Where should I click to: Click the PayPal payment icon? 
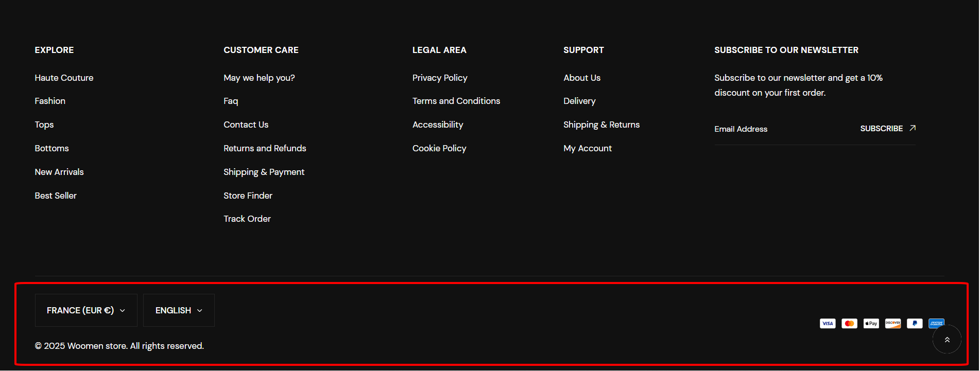click(914, 324)
